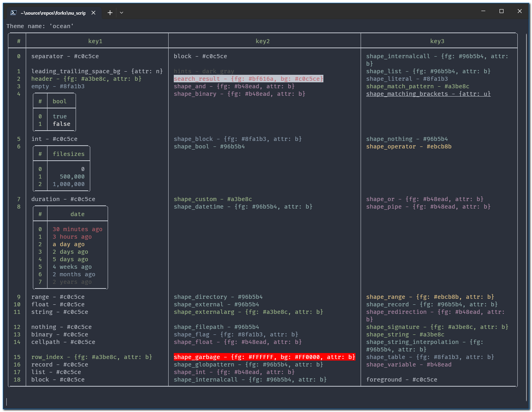Viewport: 532px width, 412px height.
Task: Click "foreground - #c0c5ce" entry
Action: click(402, 380)
